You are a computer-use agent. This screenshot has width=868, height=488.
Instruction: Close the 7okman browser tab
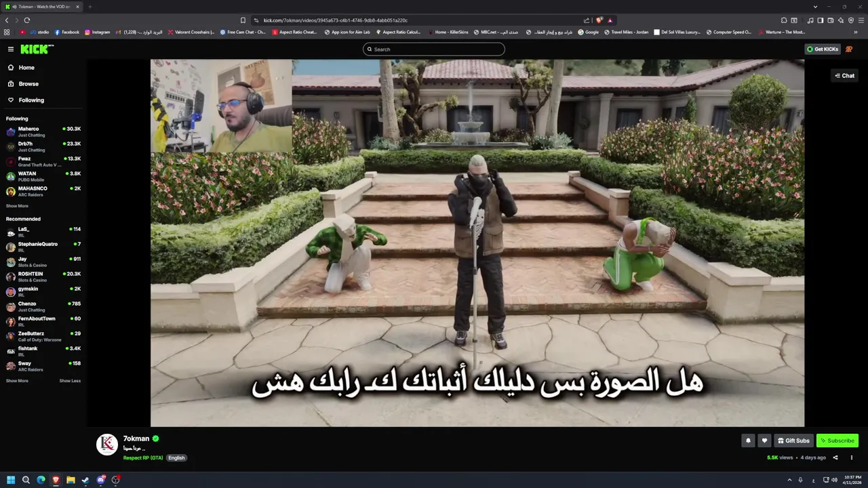pos(77,7)
